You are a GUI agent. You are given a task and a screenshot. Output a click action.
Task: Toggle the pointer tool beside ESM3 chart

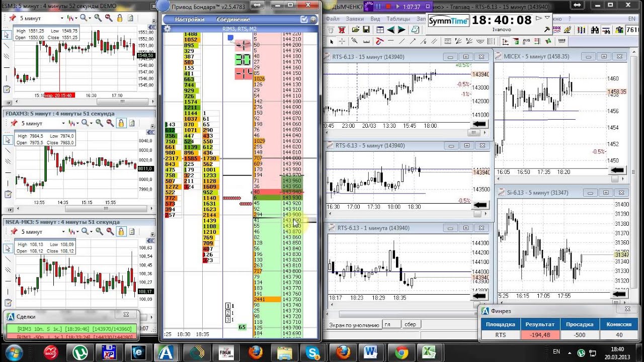pyautogui.click(x=7, y=35)
